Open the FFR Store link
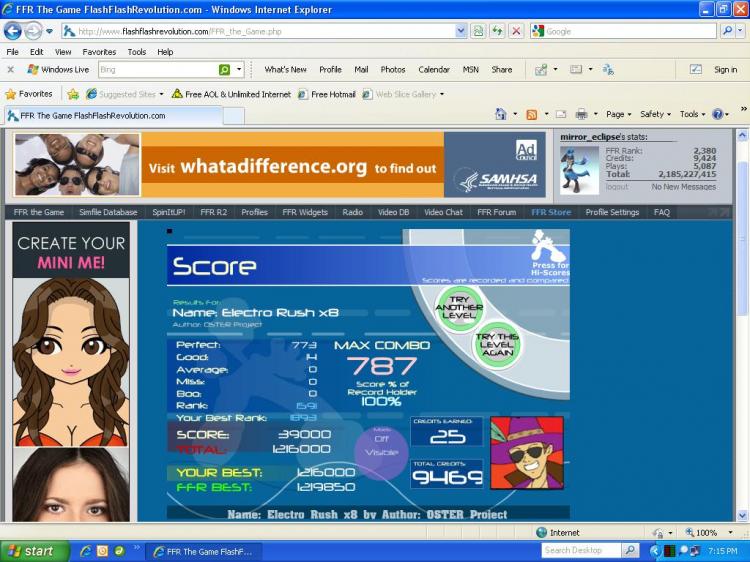750x562 pixels. tap(551, 212)
